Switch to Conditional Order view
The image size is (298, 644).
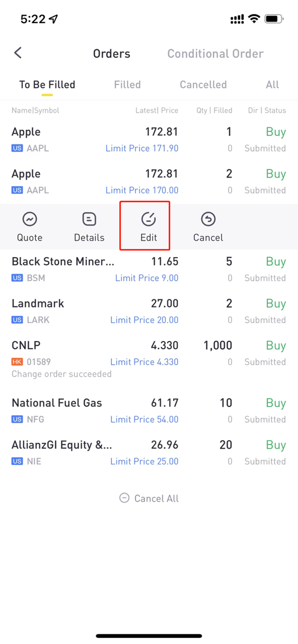[215, 53]
